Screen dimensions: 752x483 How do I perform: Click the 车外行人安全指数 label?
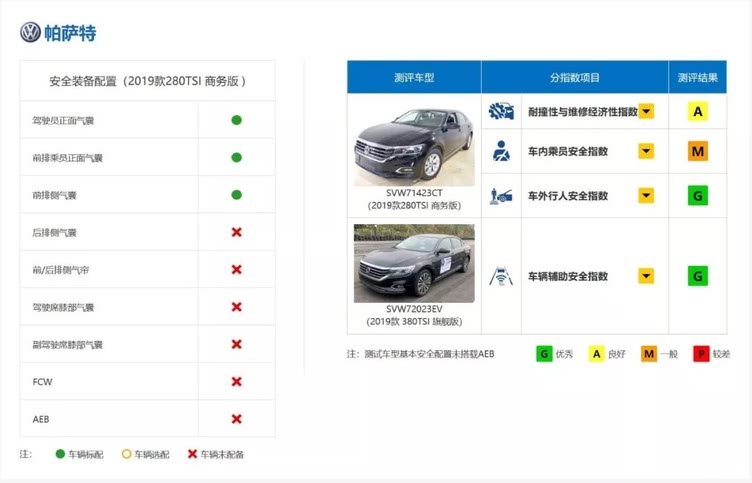click(568, 196)
